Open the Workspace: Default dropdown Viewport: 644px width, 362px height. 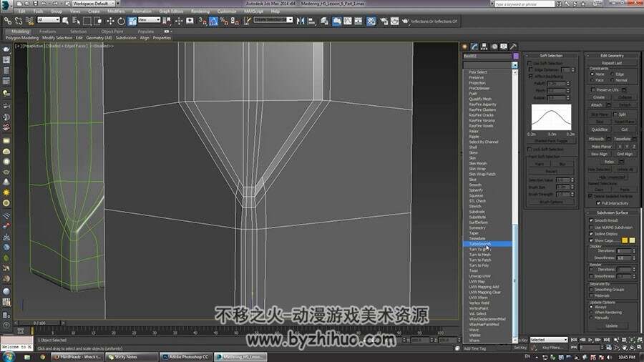point(94,4)
